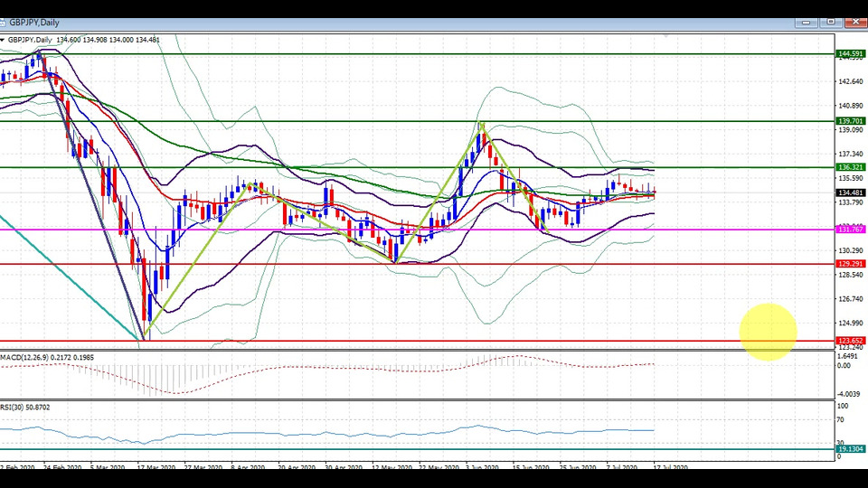The height and width of the screenshot is (488, 868).
Task: Minimize the GBPJPY,Daily chart window
Action: point(806,22)
